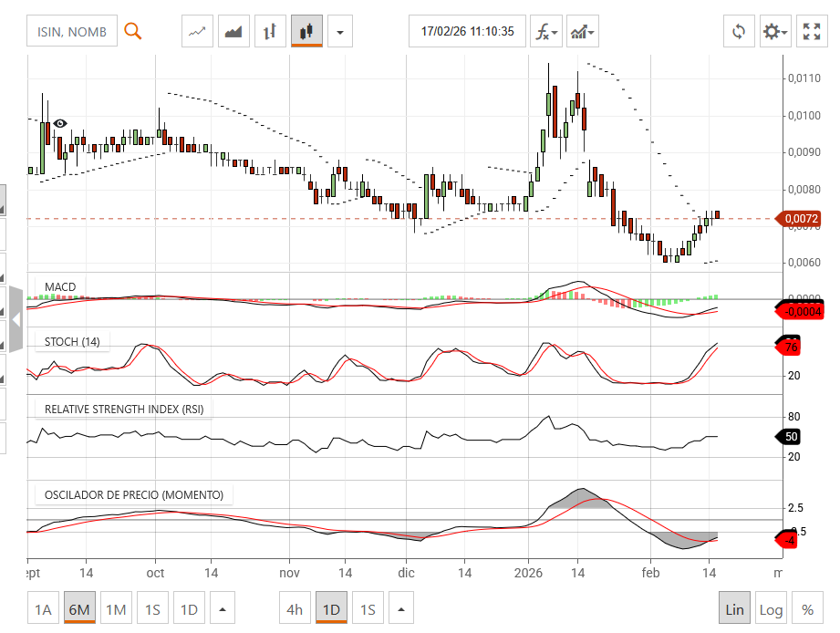The height and width of the screenshot is (633, 840).
Task: Select the 1D time range
Action: 189,609
